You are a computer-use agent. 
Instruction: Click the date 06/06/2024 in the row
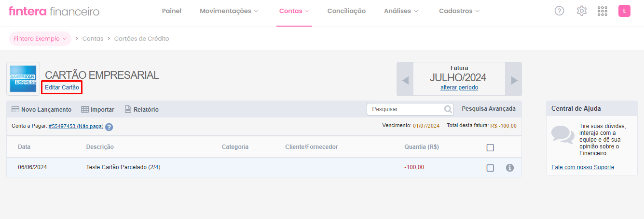coord(32,167)
